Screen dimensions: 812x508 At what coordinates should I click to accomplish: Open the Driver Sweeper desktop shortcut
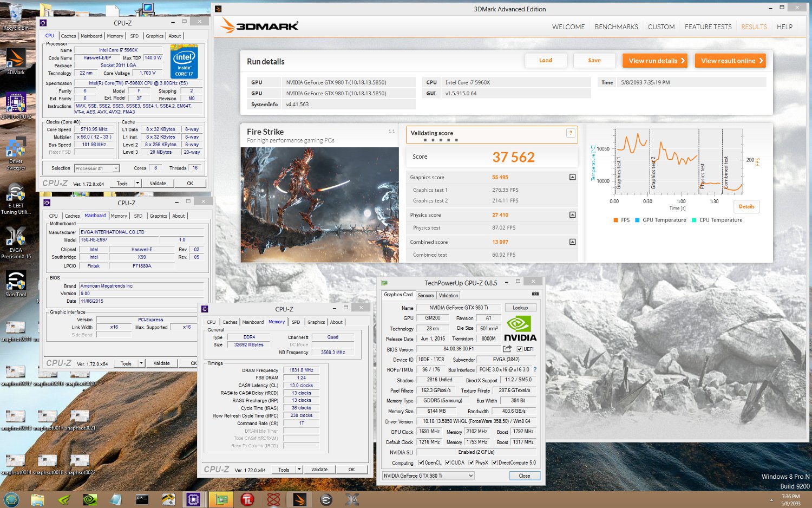pos(16,154)
